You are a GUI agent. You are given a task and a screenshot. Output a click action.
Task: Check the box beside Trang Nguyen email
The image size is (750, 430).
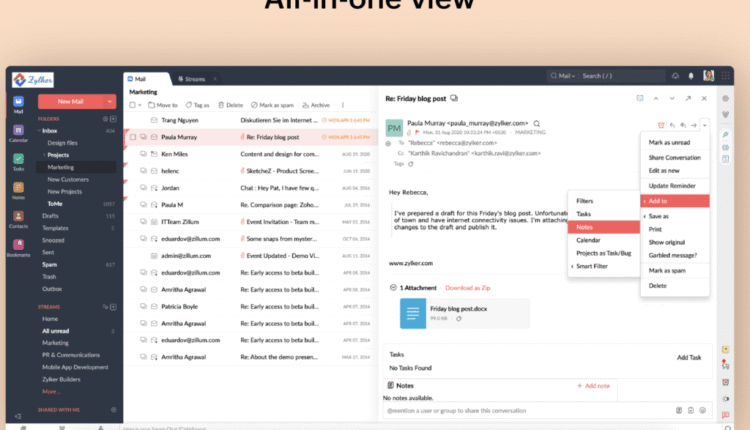132,120
